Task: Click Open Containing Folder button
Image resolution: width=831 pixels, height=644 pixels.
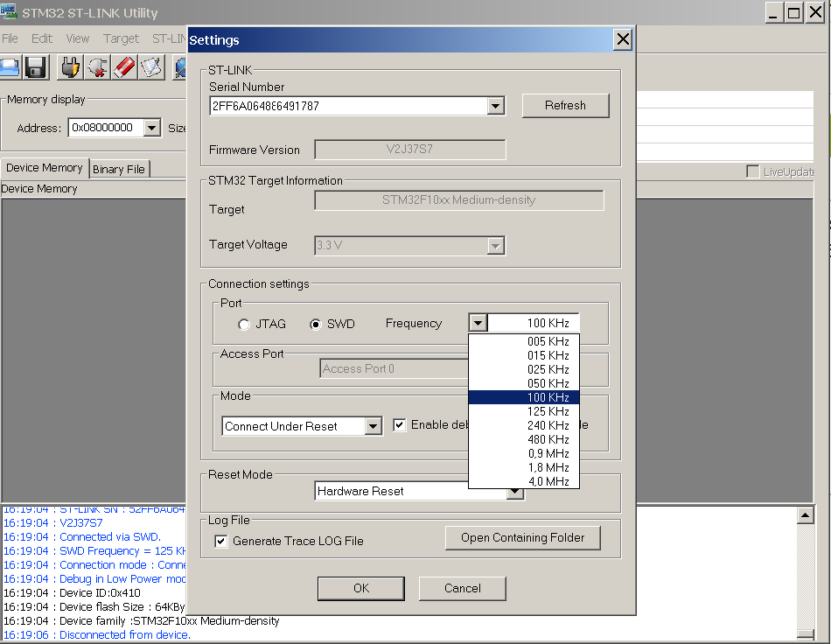Action: click(522, 538)
